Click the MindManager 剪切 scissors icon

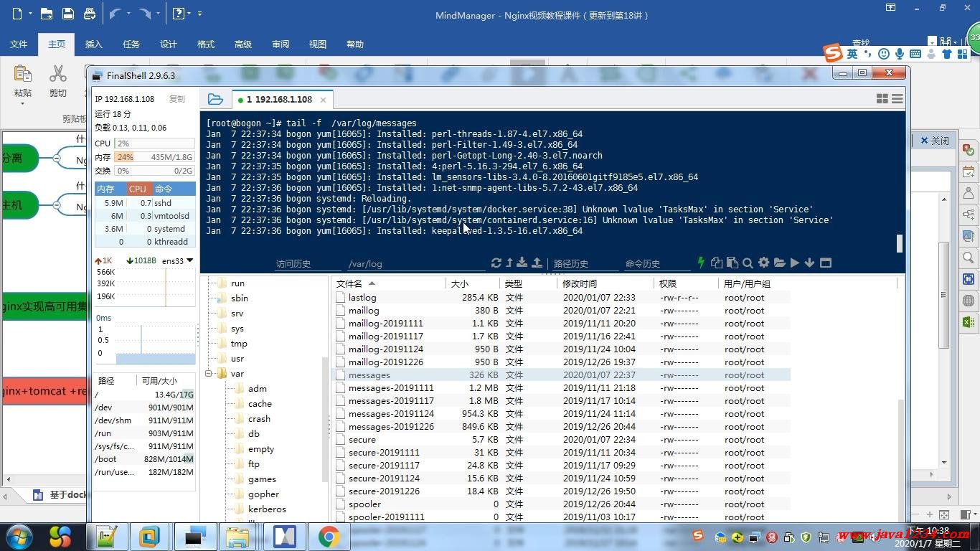(x=58, y=74)
